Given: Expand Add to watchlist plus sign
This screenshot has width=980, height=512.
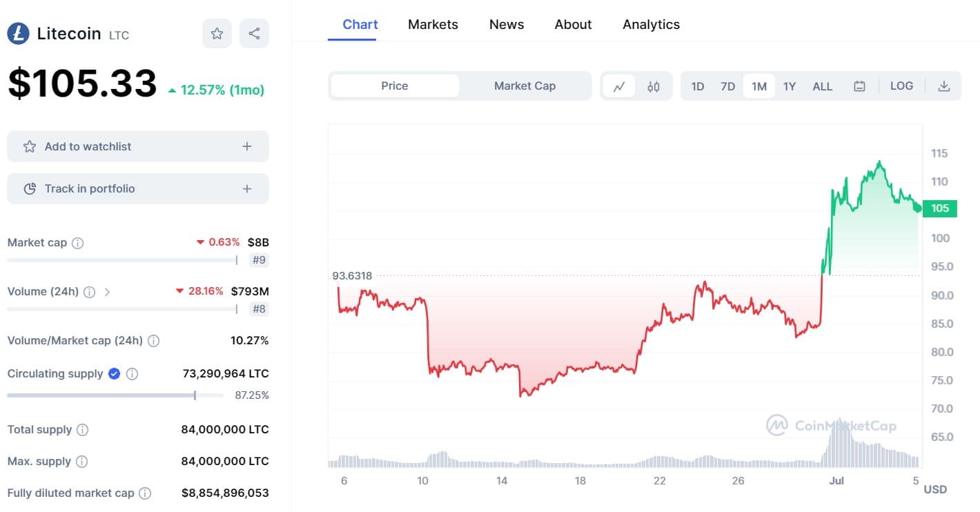Looking at the screenshot, I should [x=247, y=146].
